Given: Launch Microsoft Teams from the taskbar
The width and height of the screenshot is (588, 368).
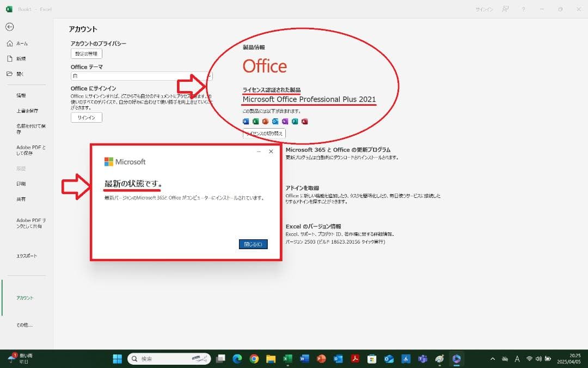Looking at the screenshot, I should coord(422,359).
